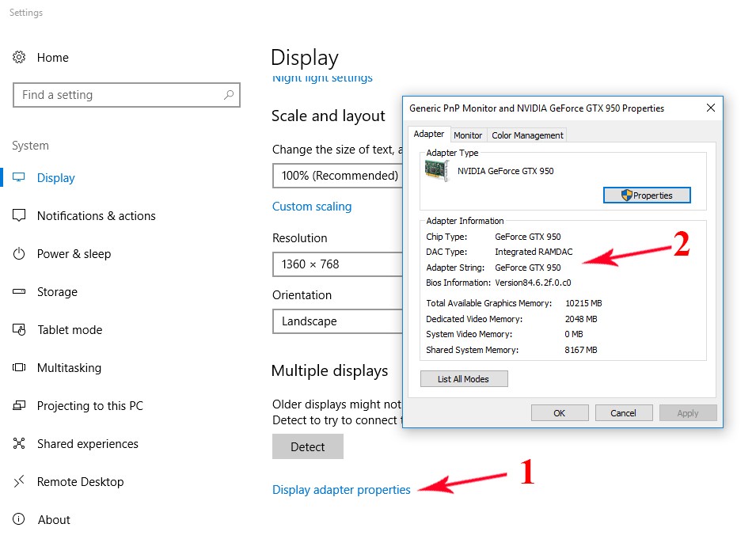Click the 'Dedicated Video Memory:' label
756x539 pixels.
[474, 319]
